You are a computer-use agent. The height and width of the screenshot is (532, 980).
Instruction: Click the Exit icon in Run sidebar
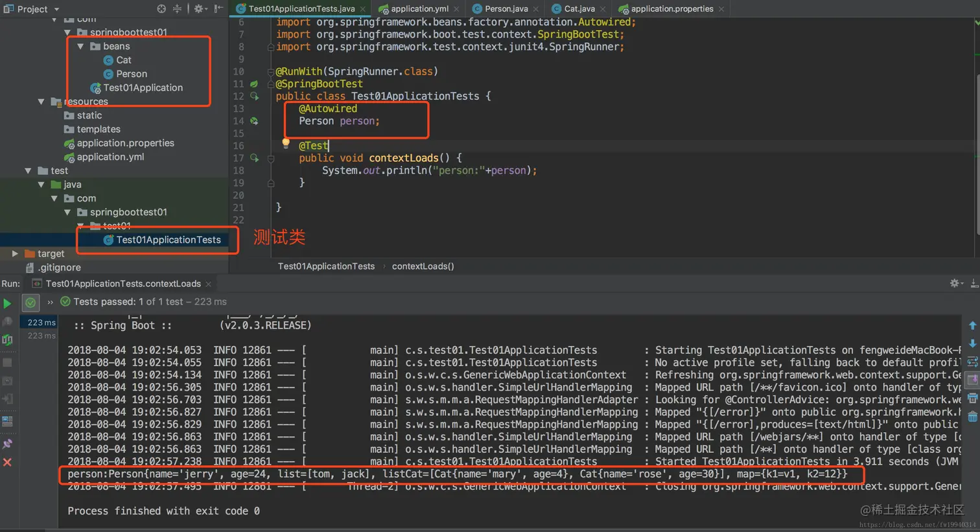(x=7, y=399)
